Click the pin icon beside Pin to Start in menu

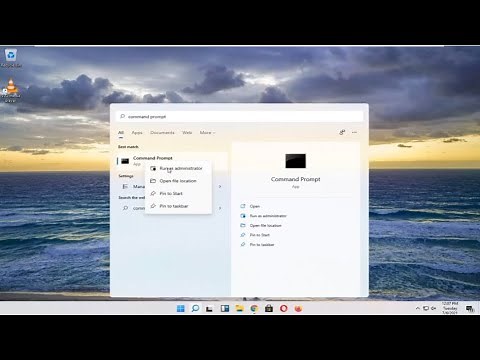(x=153, y=193)
